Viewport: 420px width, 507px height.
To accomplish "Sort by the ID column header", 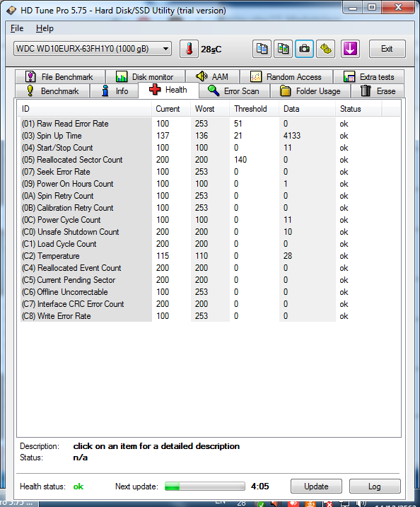I will click(85, 109).
